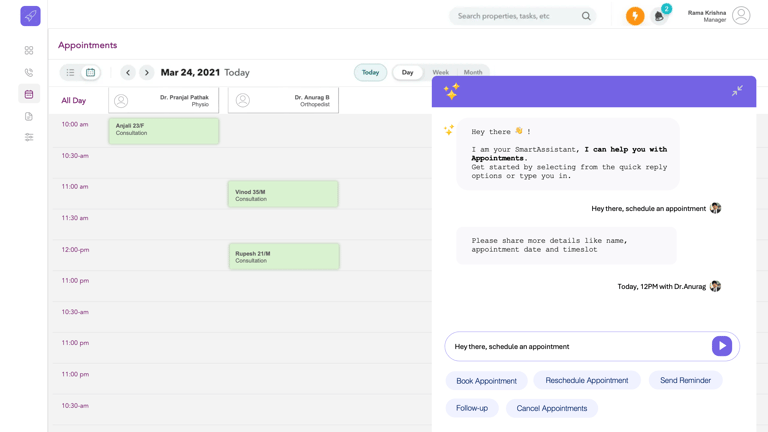Viewport: 768px width, 432px height.
Task: Open the documents icon in sidebar
Action: 29,116
